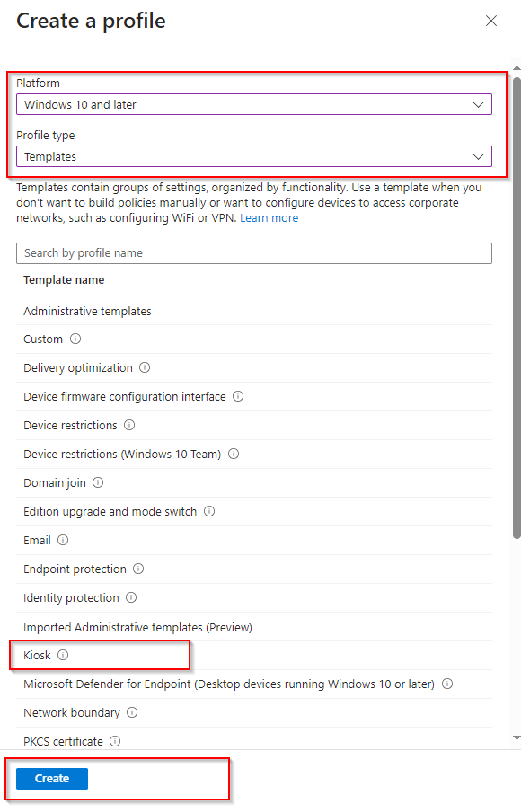Click the profile name search field
The height and width of the screenshot is (812, 521).
coord(253,252)
